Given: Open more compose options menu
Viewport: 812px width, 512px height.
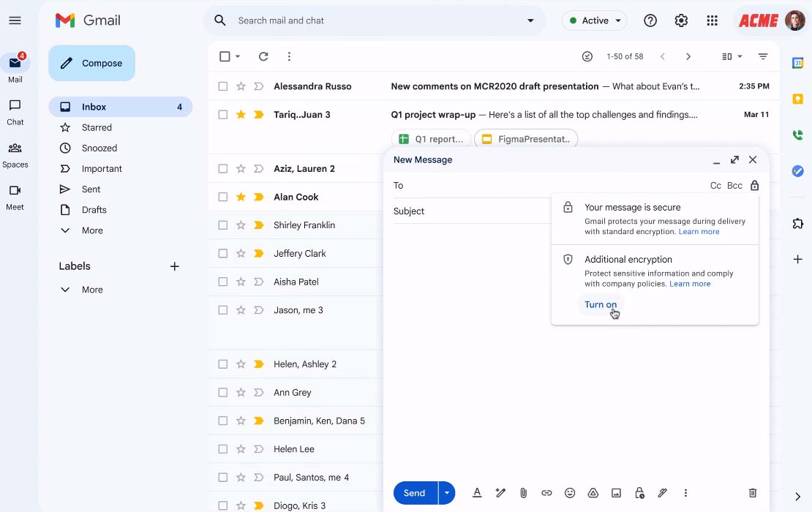Looking at the screenshot, I should pyautogui.click(x=685, y=493).
